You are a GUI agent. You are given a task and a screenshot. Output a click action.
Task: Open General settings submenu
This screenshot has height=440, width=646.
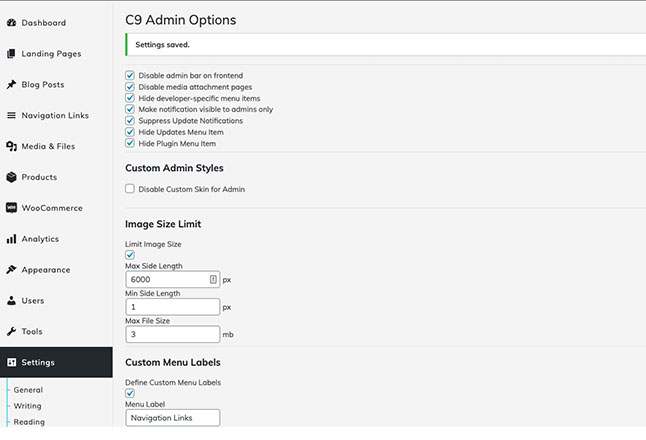(28, 390)
